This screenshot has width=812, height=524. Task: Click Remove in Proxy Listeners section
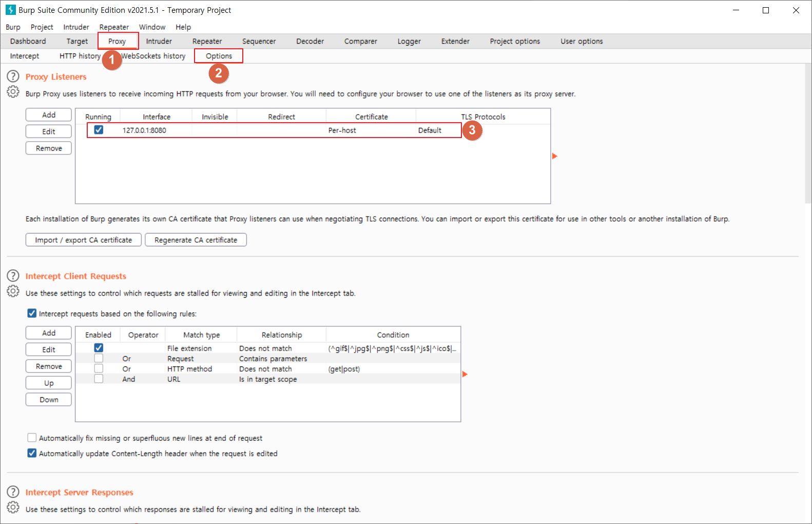click(49, 148)
